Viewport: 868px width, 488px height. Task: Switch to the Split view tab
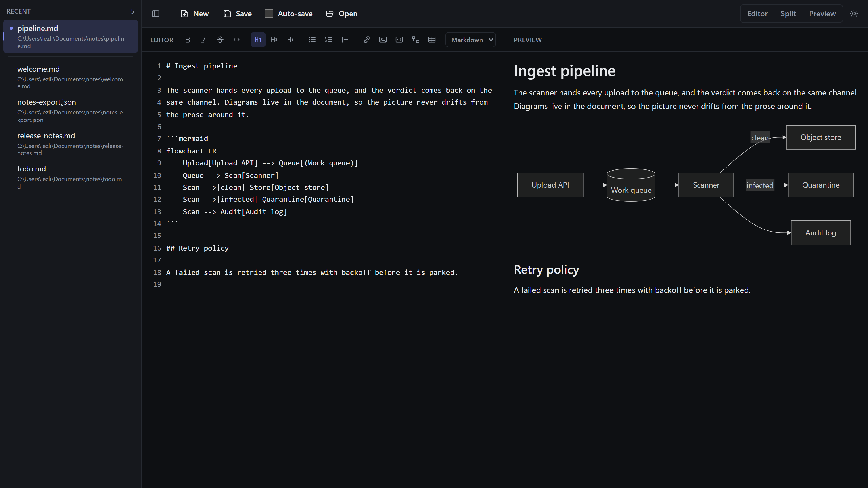pos(788,14)
